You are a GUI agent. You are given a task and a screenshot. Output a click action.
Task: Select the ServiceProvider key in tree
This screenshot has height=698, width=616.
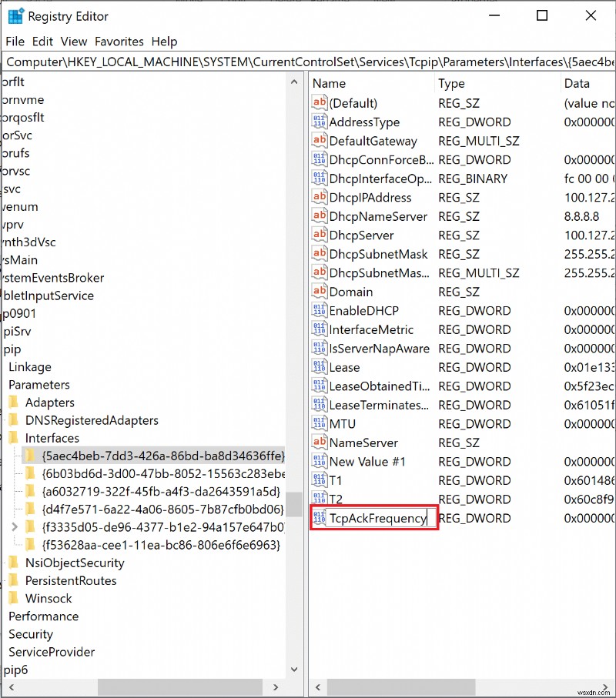point(52,652)
